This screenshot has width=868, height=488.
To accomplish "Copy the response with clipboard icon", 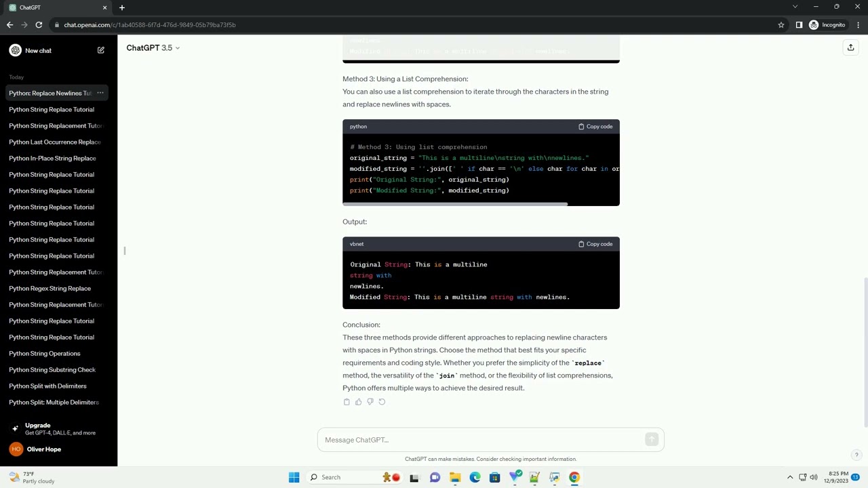I will 347,402.
